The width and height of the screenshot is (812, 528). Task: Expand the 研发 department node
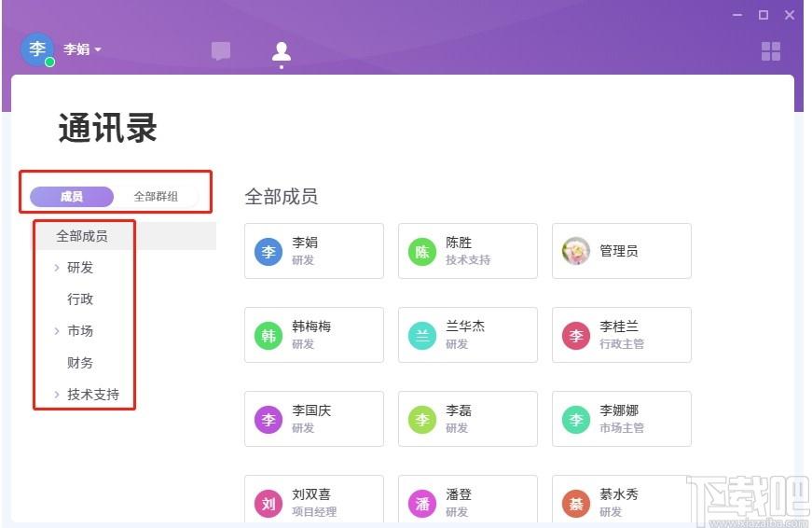click(57, 268)
